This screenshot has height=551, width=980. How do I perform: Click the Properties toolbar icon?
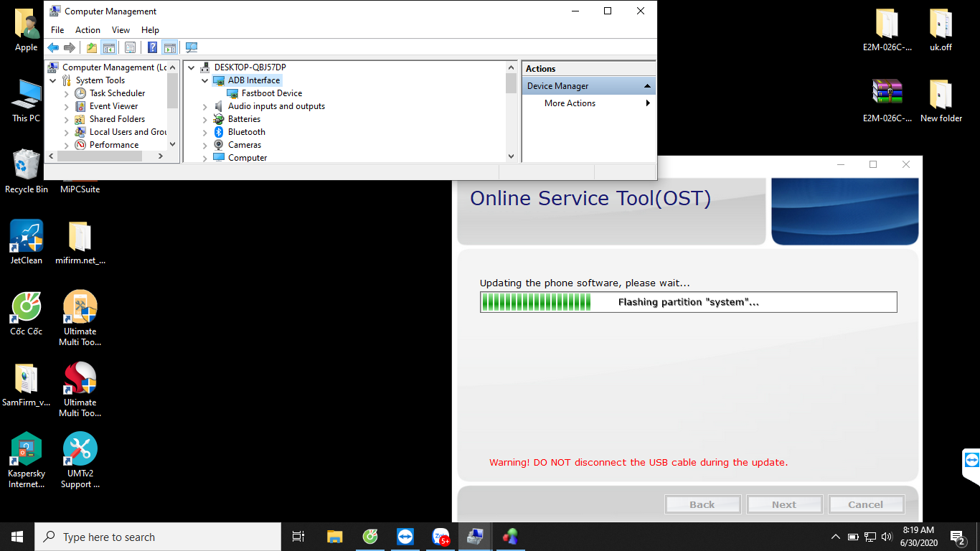pyautogui.click(x=130, y=48)
